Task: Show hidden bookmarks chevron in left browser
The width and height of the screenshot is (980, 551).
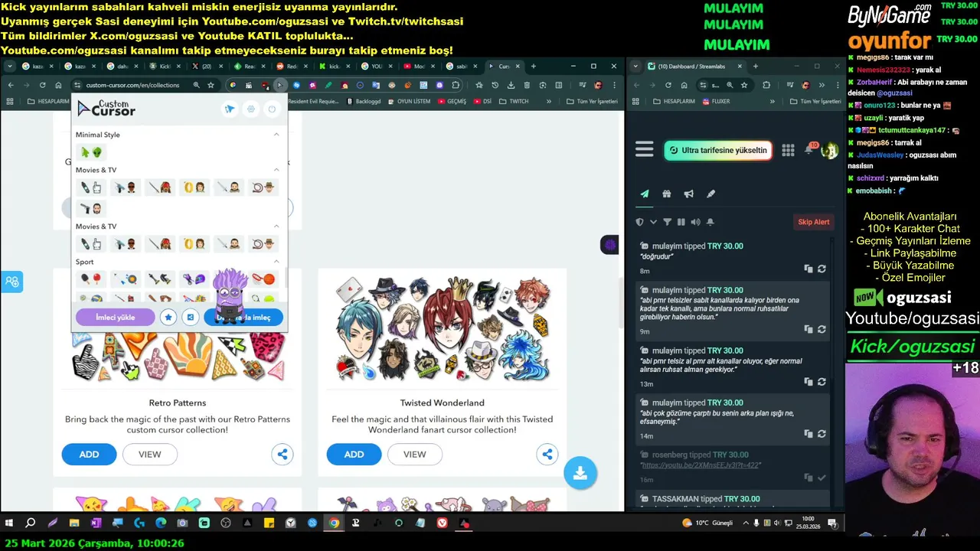Action: point(549,101)
